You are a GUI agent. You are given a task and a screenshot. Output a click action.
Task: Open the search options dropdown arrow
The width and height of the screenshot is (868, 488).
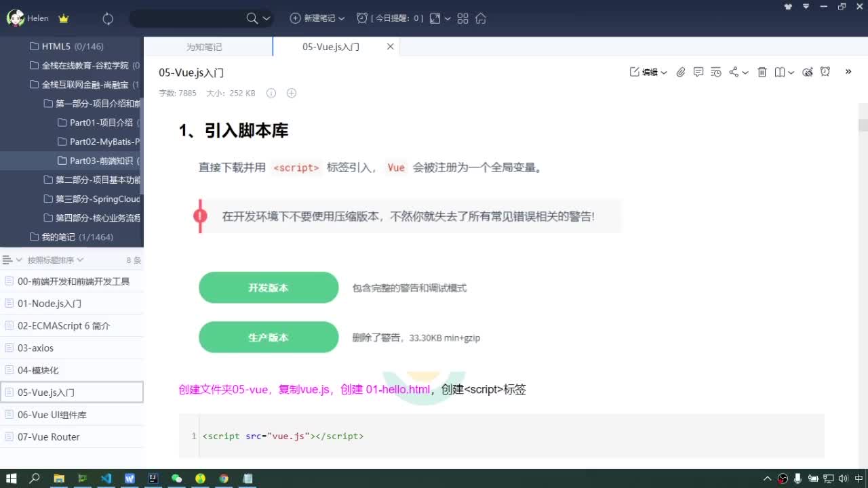point(266,19)
